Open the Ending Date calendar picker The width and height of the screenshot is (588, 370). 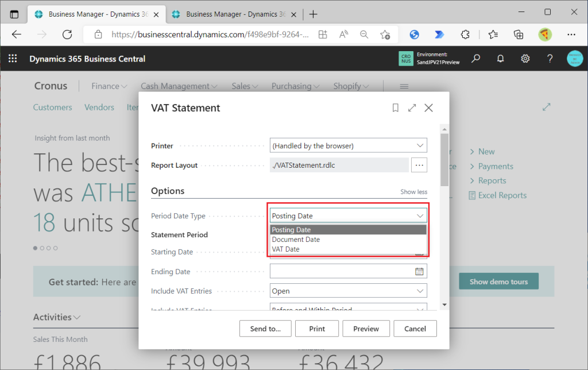pos(419,271)
